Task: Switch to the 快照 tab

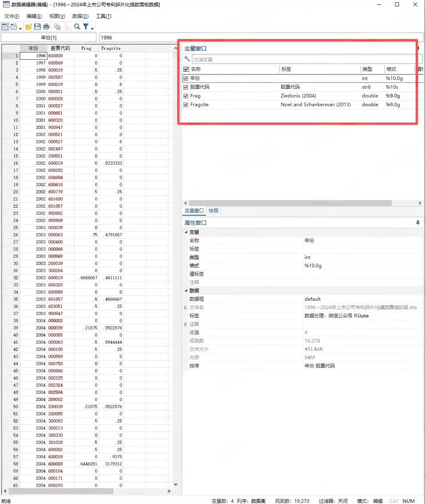Action: (213, 211)
